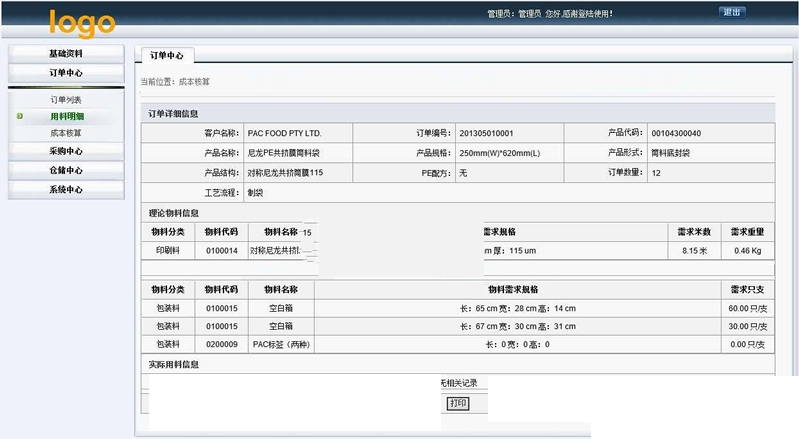Click the 物料需求规格 column header

click(517, 289)
